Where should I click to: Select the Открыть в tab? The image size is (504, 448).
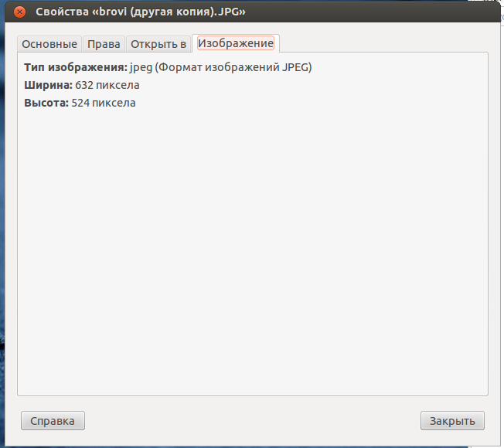[158, 44]
